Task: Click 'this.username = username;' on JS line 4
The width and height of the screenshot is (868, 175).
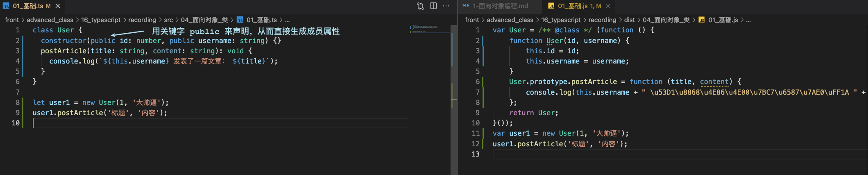Action: point(577,61)
